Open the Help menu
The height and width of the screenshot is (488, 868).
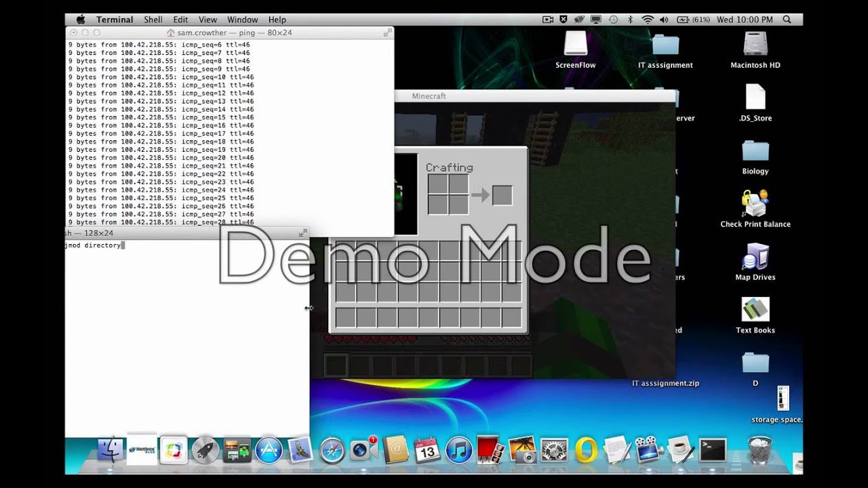coord(277,20)
